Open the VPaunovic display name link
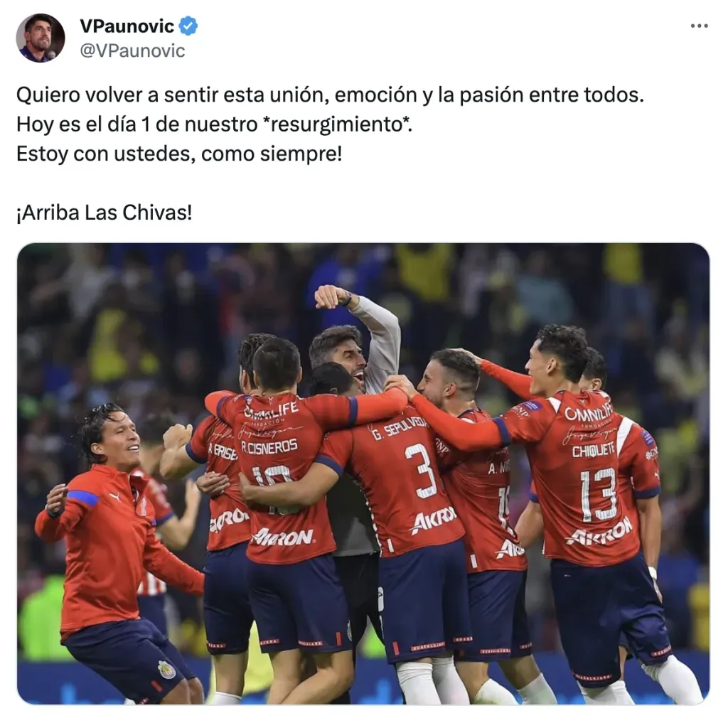The height and width of the screenshot is (718, 728). pos(127,26)
